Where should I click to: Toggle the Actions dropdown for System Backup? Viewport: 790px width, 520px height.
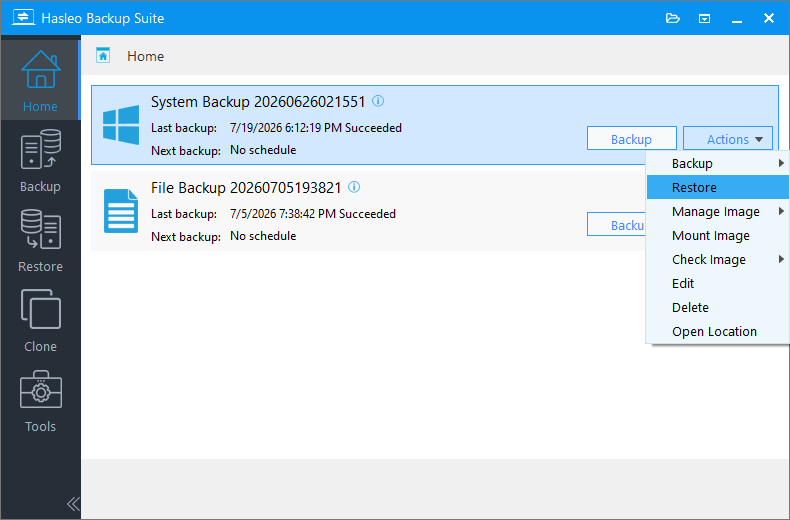click(x=728, y=139)
